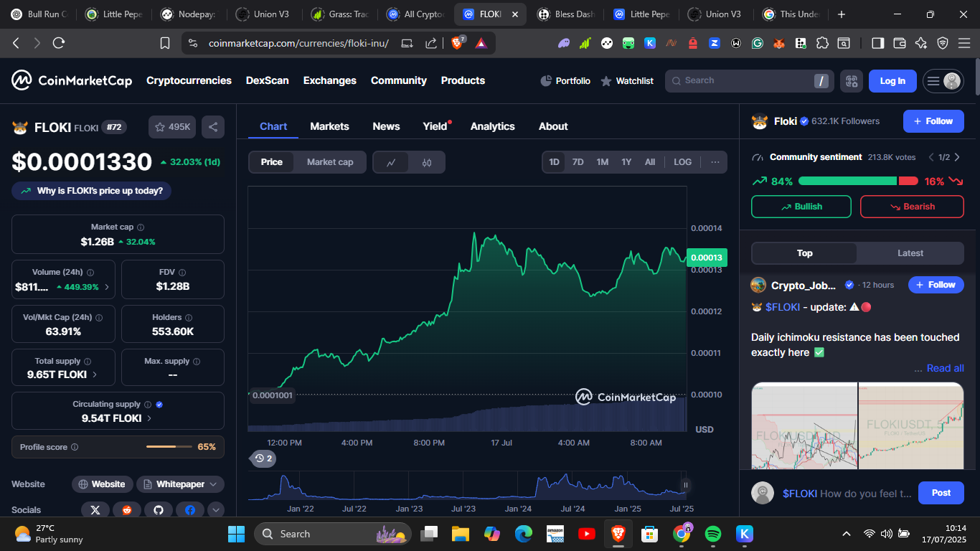Go to next sentiment page arrow
Screen dimensions: 980x551
[x=956, y=157]
